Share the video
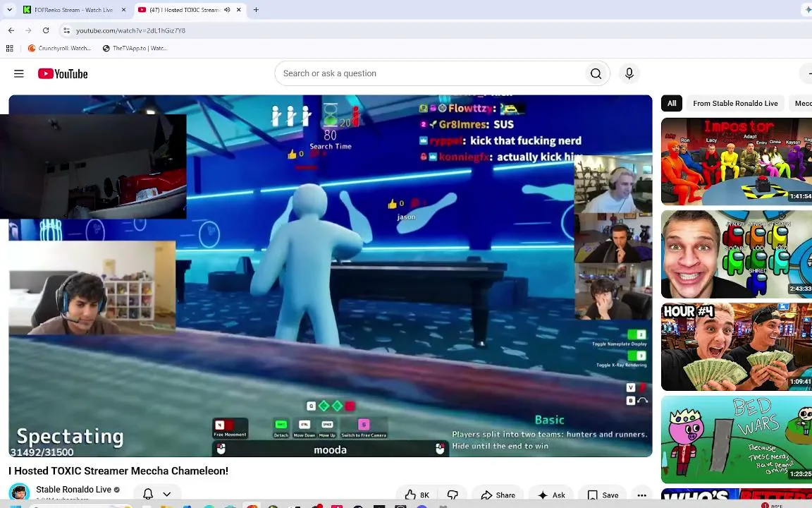The image size is (812, 508). [x=498, y=495]
